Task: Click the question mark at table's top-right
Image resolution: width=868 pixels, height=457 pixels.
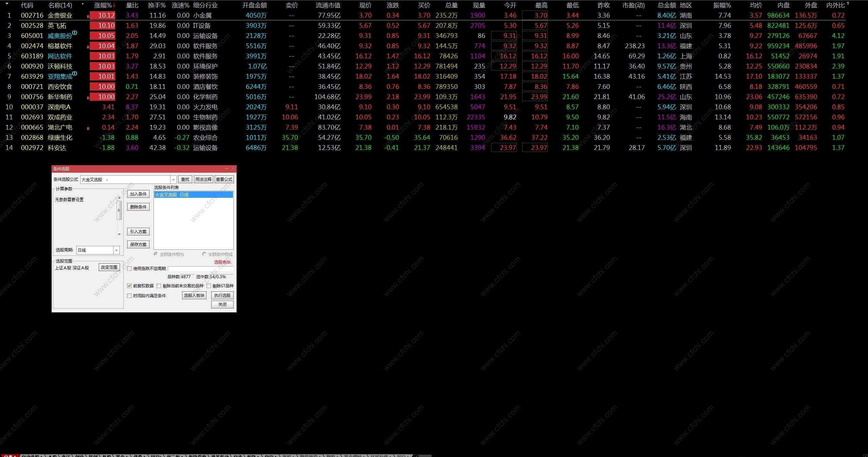Action: tap(848, 4)
